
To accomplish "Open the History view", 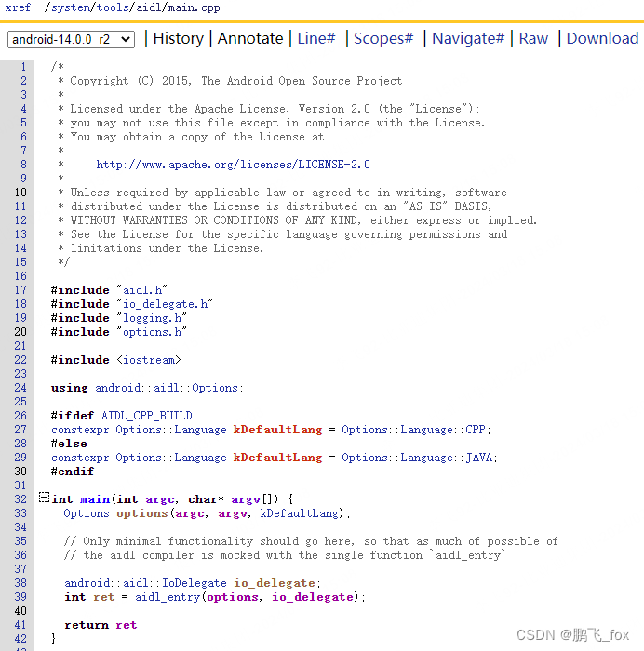I will (x=179, y=39).
